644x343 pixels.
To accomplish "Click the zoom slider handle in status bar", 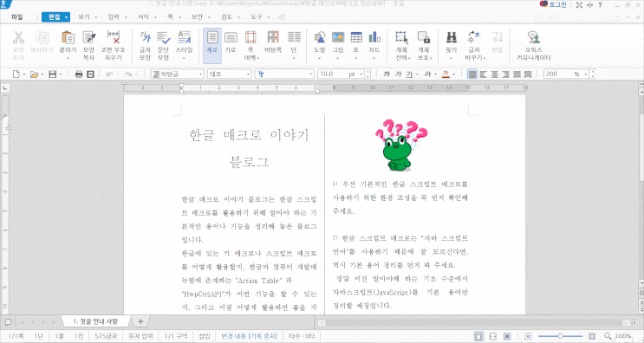I will pyautogui.click(x=560, y=336).
